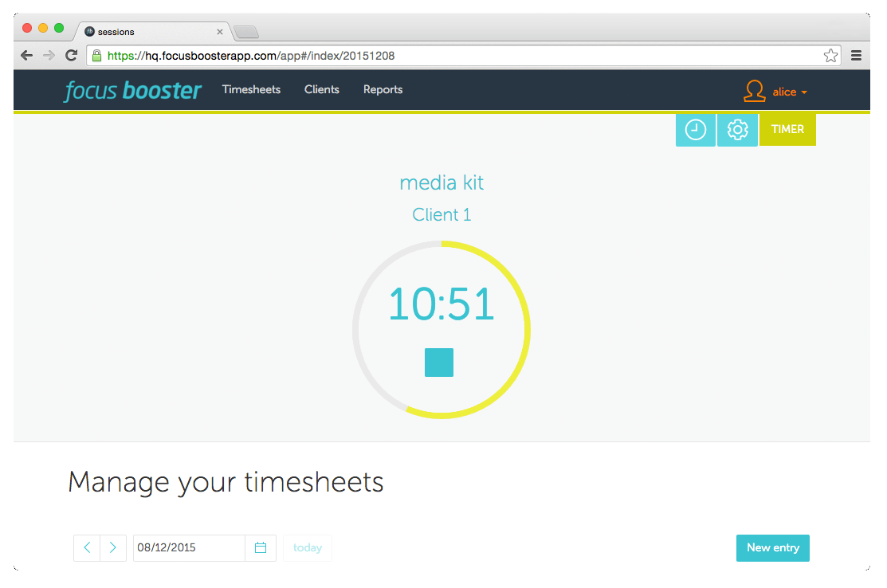Click the browser back arrow

pos(26,56)
